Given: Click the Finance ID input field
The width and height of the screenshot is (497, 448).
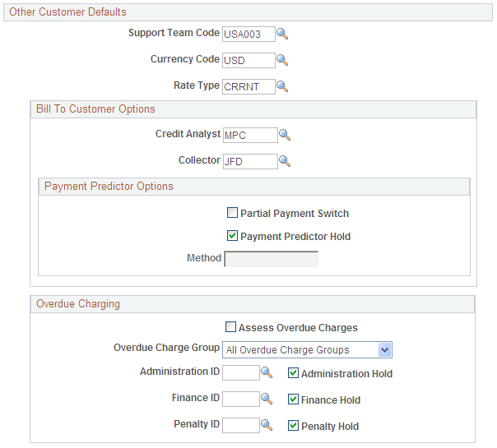Looking at the screenshot, I should click(241, 399).
